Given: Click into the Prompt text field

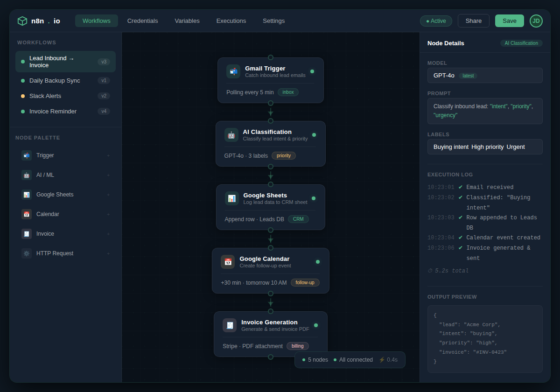Looking at the screenshot, I should coord(485,111).
